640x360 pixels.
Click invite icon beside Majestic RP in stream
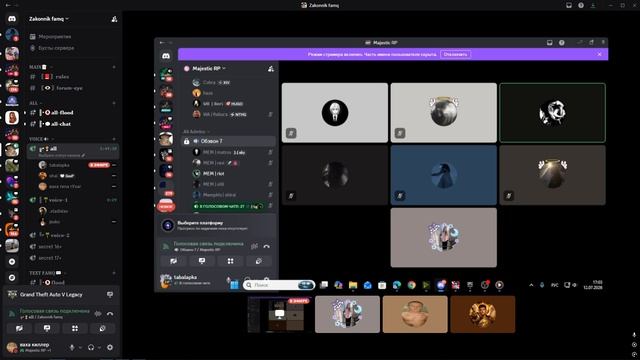(271, 69)
